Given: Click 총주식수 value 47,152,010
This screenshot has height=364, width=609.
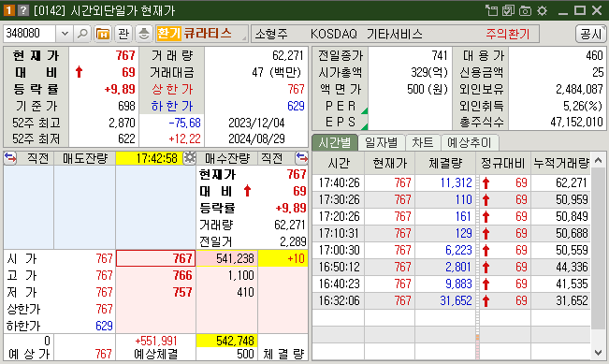Looking at the screenshot, I should [576, 123].
